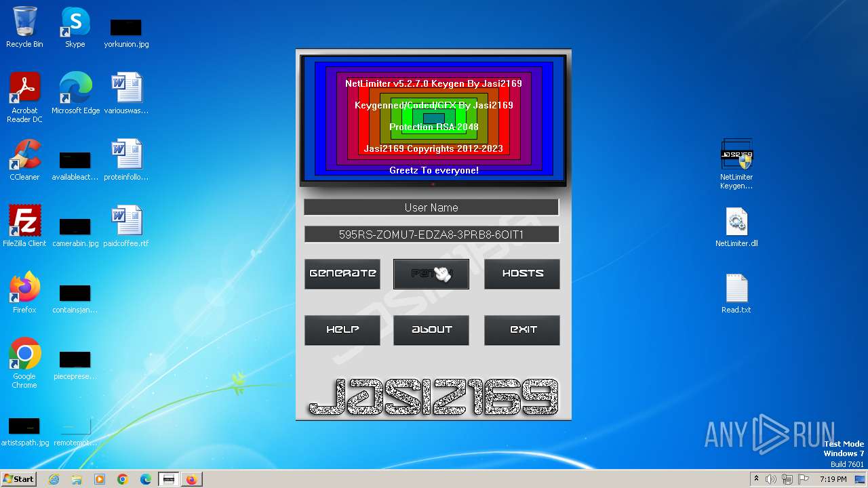This screenshot has height=488, width=868.
Task: Open the About button
Action: pyautogui.click(x=431, y=330)
